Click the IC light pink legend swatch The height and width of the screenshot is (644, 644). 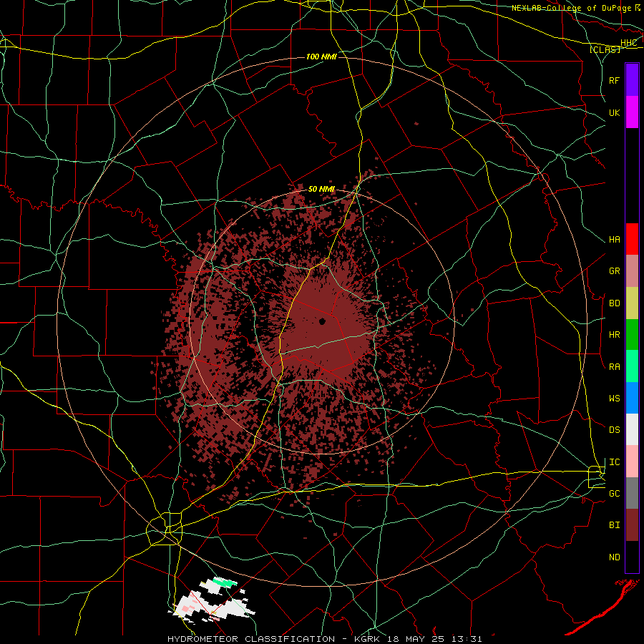point(632,462)
